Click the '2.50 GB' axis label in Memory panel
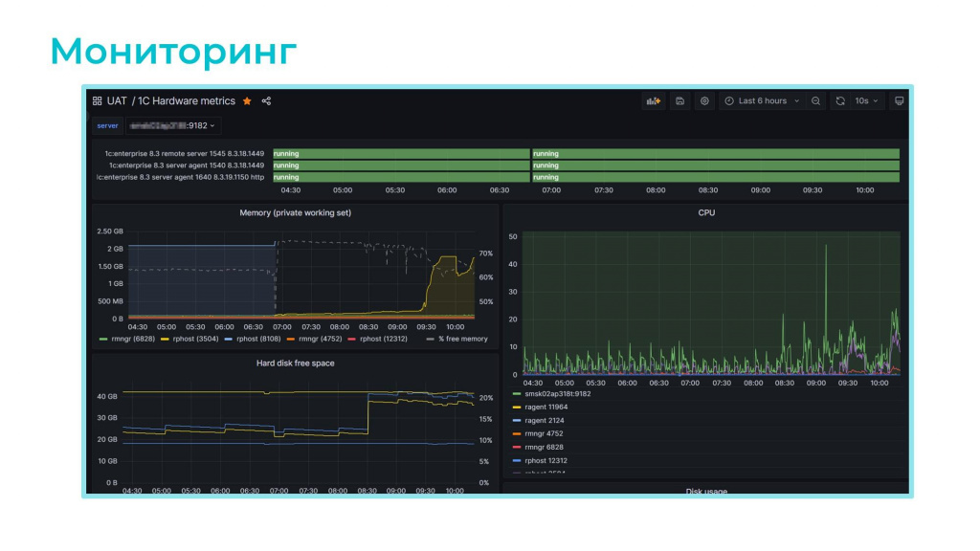980x551 pixels. [x=110, y=231]
